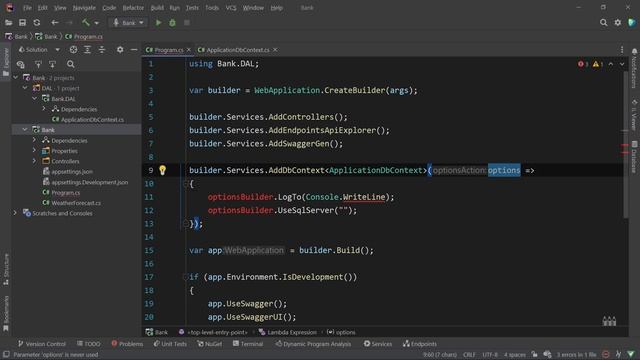Toggle the scroll-from-editor icon in Solution toolbar

pos(38,64)
